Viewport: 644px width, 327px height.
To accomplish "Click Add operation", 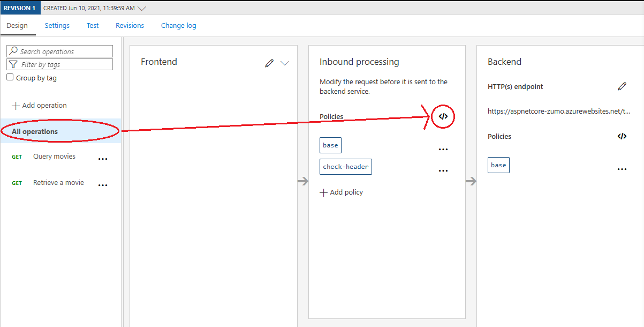I will 40,106.
